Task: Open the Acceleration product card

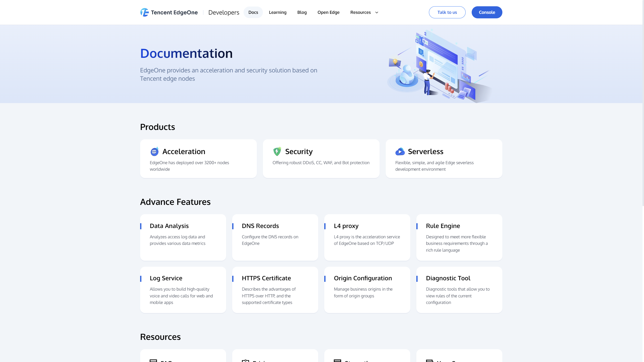Action: pos(198,159)
